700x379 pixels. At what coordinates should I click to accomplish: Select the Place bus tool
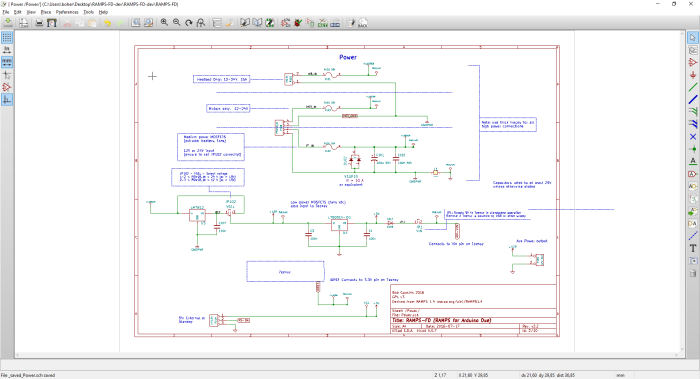(692, 100)
